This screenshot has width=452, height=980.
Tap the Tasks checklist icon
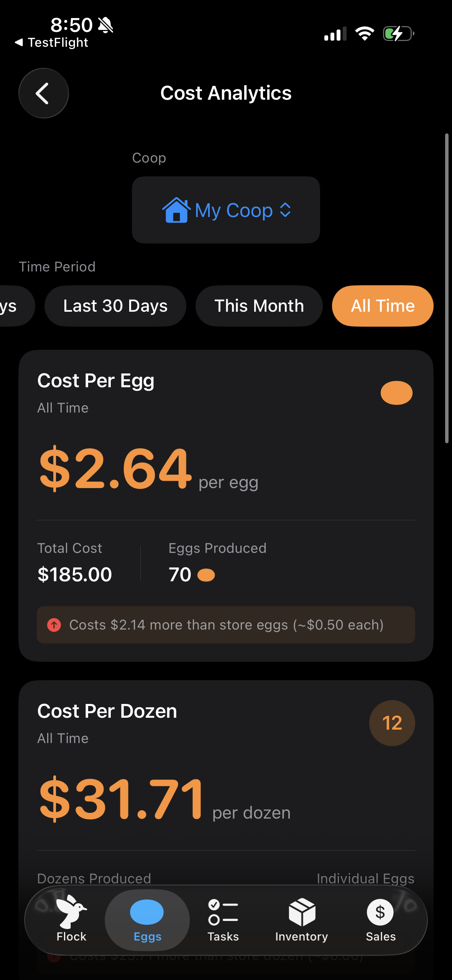223,912
